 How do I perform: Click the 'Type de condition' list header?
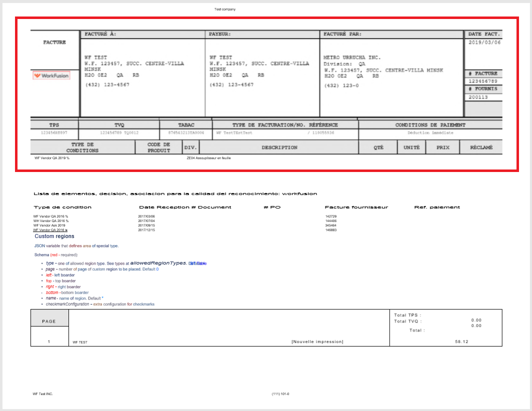tap(62, 207)
